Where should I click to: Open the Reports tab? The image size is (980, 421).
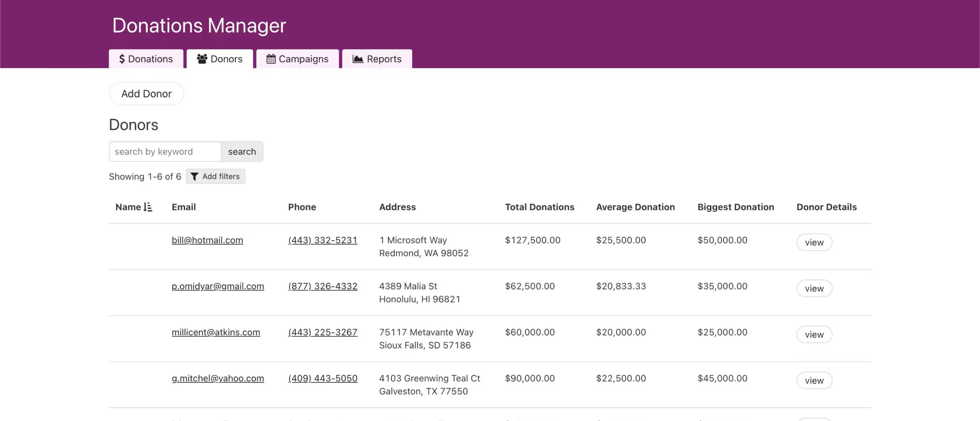pyautogui.click(x=377, y=59)
